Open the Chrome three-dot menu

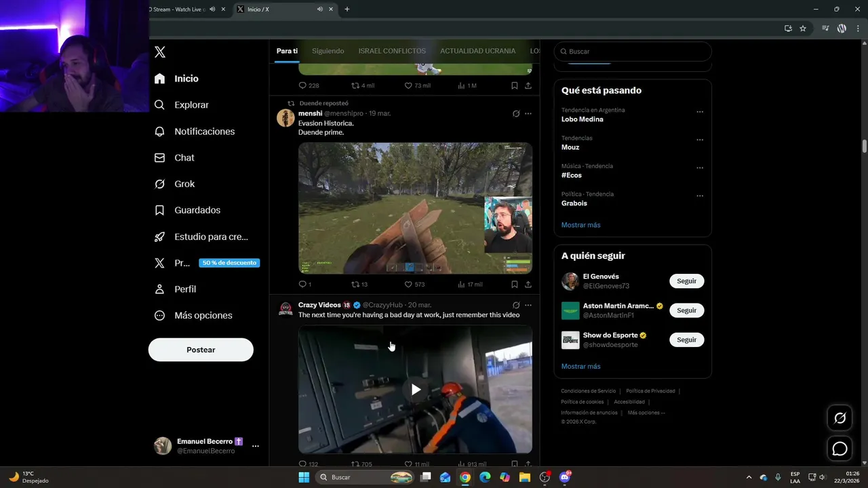(857, 28)
